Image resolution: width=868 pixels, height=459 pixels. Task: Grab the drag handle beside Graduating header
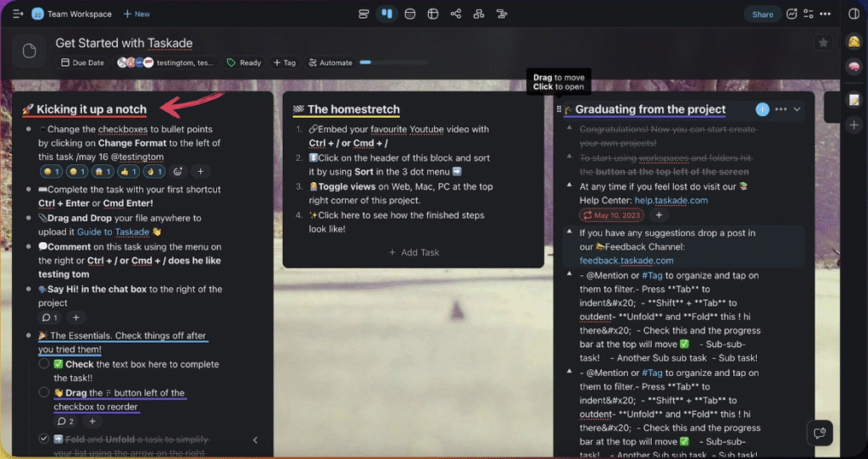tap(559, 109)
